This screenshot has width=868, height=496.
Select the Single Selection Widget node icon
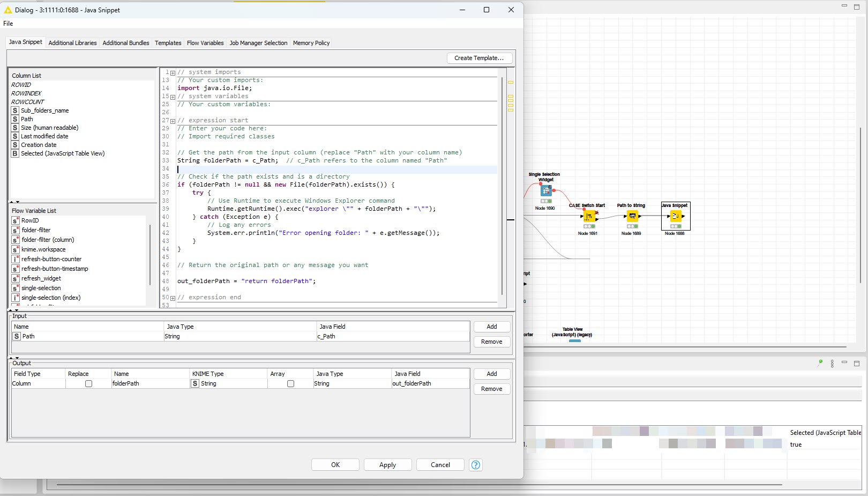pyautogui.click(x=545, y=191)
